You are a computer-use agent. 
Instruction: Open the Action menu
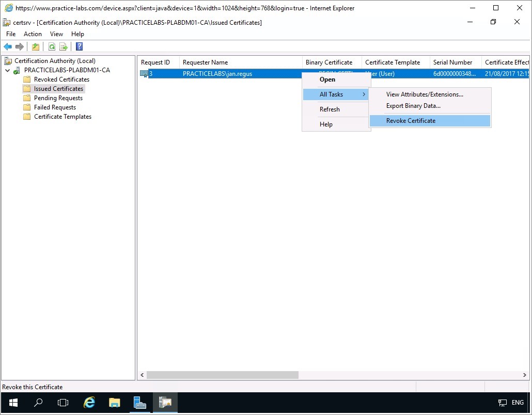click(x=33, y=34)
